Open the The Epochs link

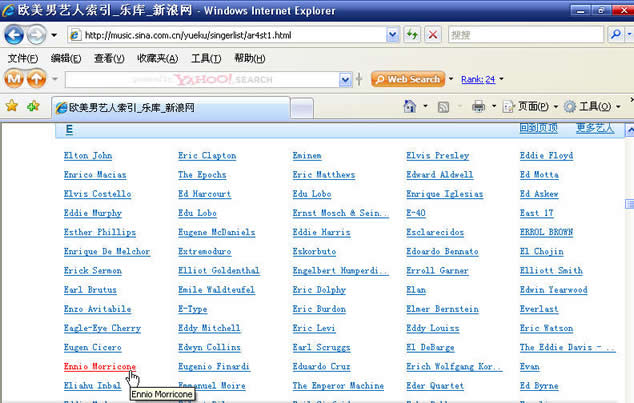click(202, 175)
